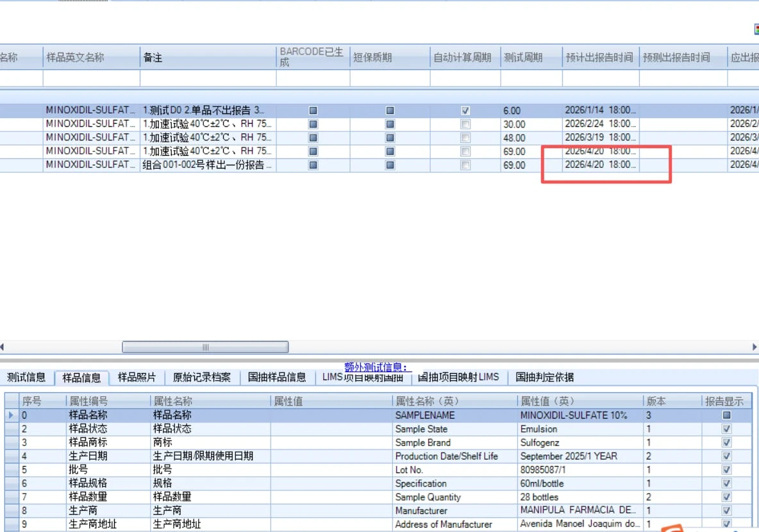The width and height of the screenshot is (759, 532).
Task: Open the 额外测试信息 link
Action: click(x=376, y=367)
